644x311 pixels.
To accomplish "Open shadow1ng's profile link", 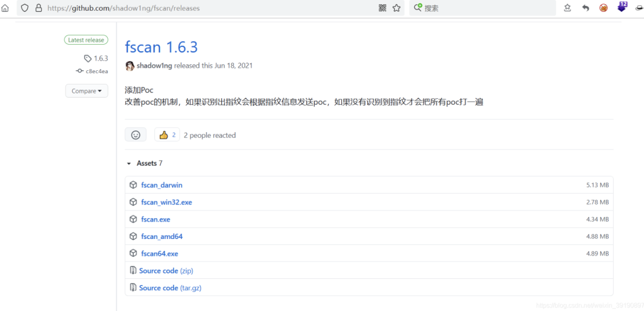I will pos(154,66).
